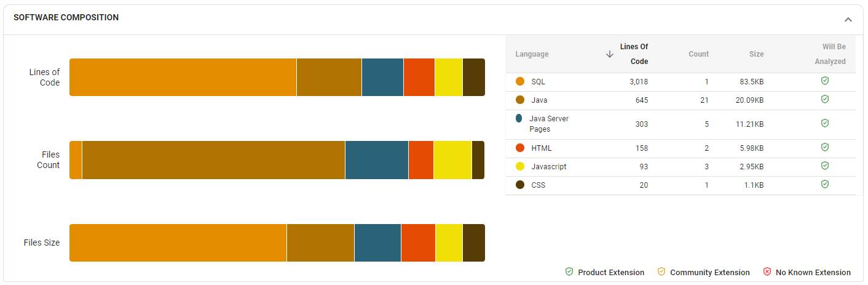Image resolution: width=868 pixels, height=285 pixels.
Task: Click the red No Known Extension icon
Action: pos(767,272)
